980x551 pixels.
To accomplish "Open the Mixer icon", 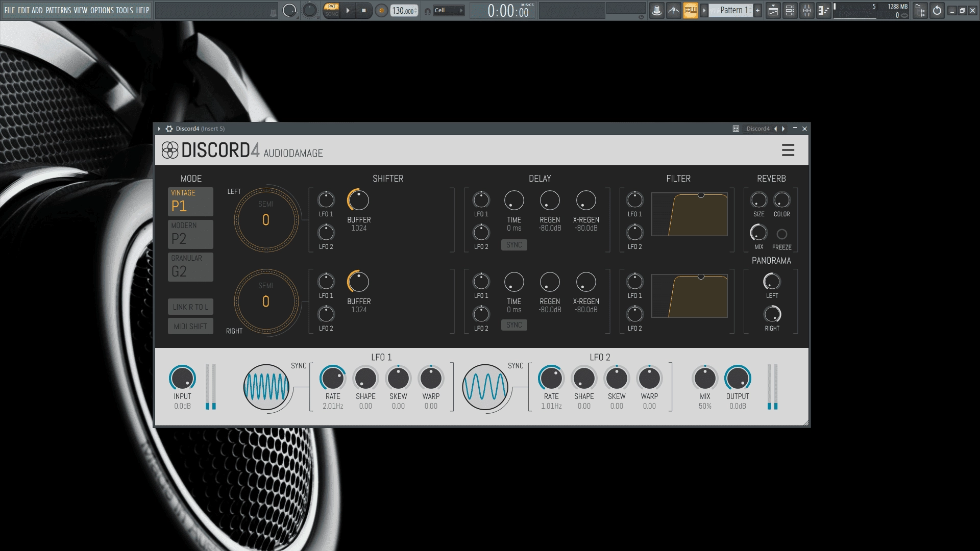I will point(807,10).
